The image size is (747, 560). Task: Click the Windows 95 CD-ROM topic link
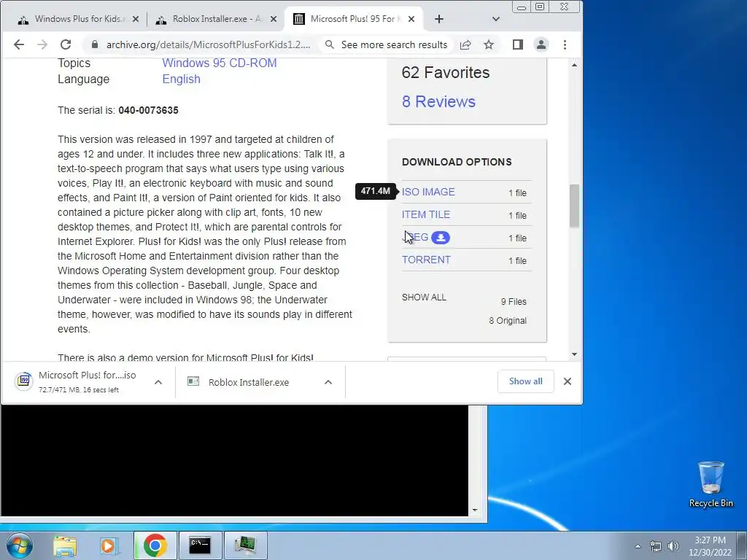coord(219,63)
